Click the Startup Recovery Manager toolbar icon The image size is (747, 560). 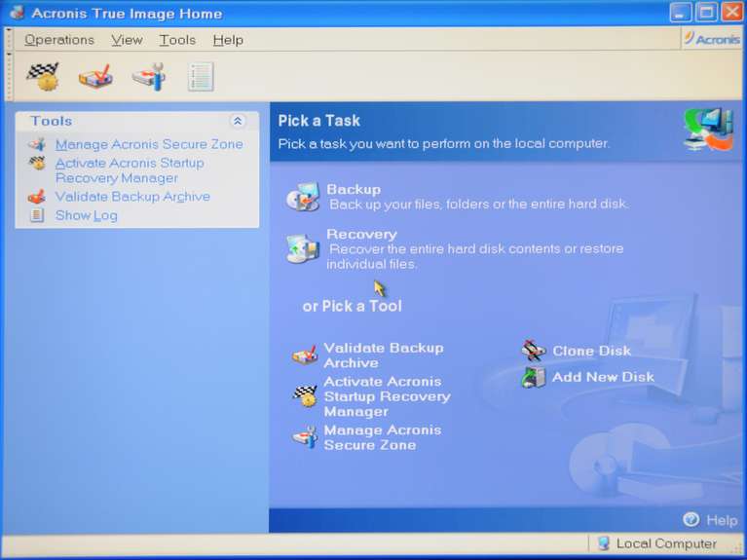43,76
